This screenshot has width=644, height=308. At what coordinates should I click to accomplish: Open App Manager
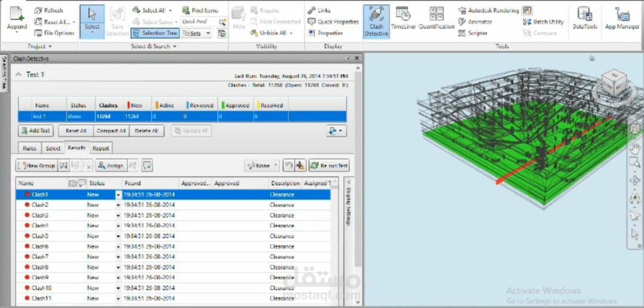pyautogui.click(x=622, y=19)
